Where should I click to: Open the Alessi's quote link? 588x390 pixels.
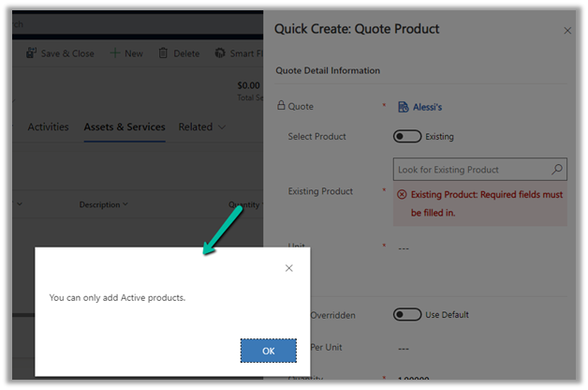[x=428, y=107]
